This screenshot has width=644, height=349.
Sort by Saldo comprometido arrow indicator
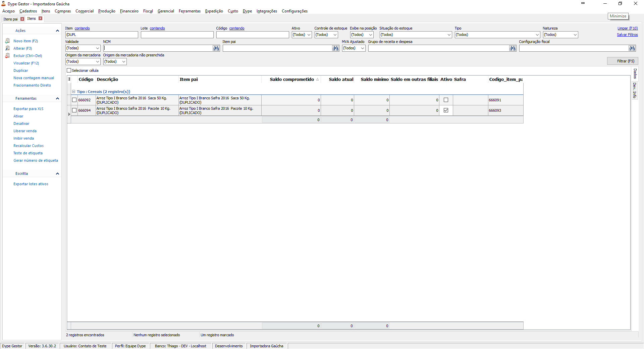(x=317, y=80)
